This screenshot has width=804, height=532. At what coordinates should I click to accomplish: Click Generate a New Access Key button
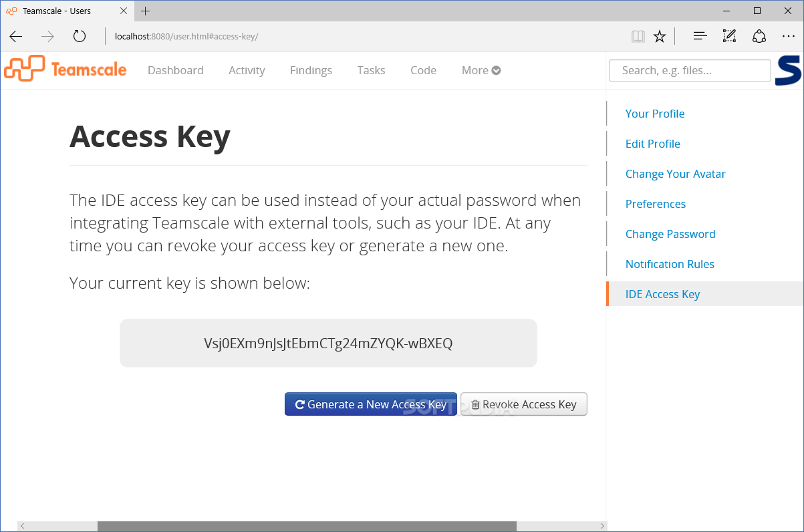pos(371,404)
